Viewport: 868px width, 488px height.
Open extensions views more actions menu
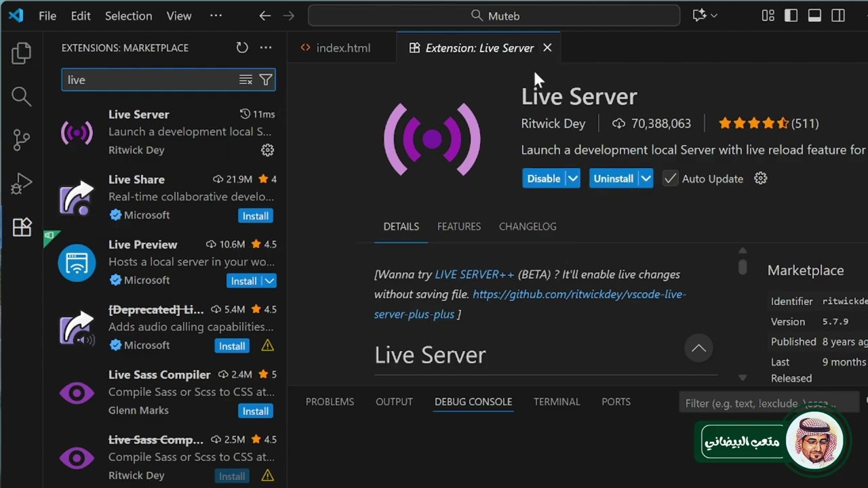tap(266, 47)
